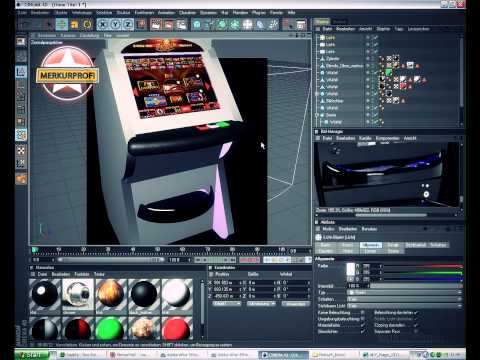Viewport: 480px width, 360px height.
Task: Click the Live Selection arrow tool
Action: (49, 24)
